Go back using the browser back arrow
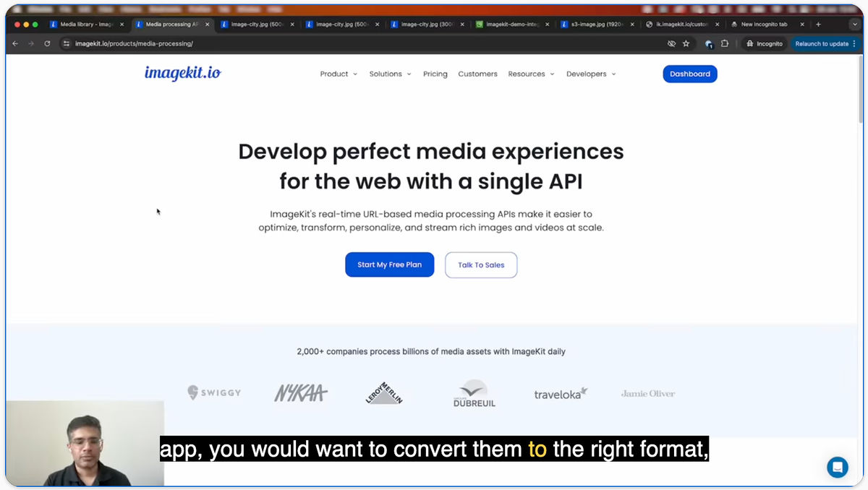868x490 pixels. [15, 43]
